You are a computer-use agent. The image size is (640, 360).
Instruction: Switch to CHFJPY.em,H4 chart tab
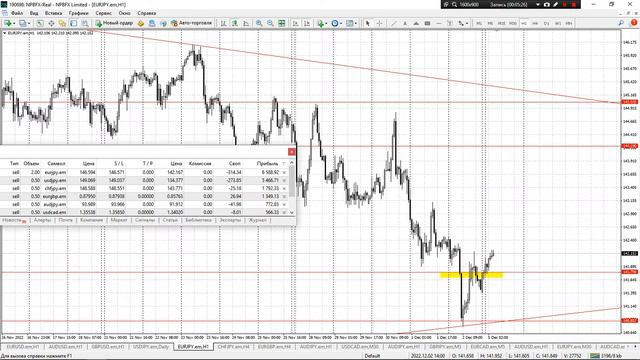(x=233, y=347)
